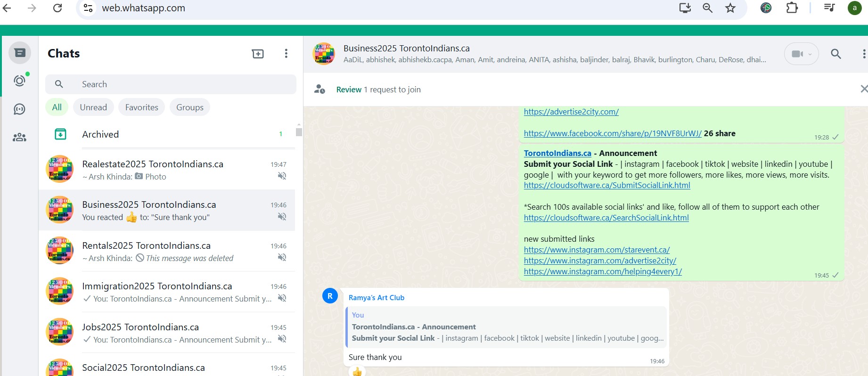
Task: Open the Communities icon in sidebar
Action: click(20, 138)
